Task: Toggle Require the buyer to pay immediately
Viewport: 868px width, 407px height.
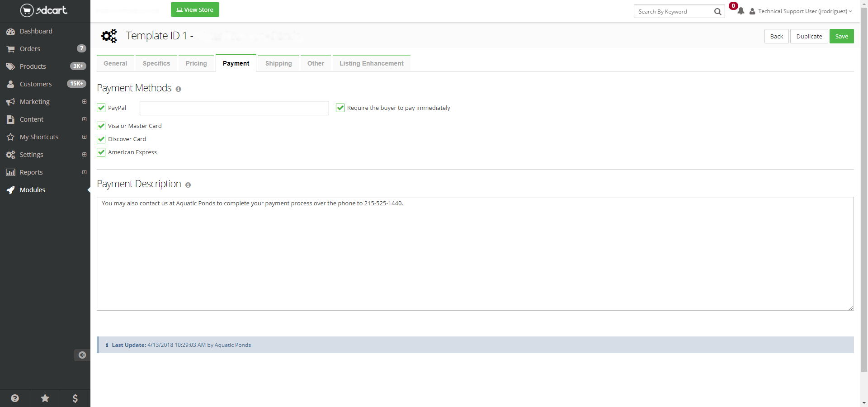Action: pos(340,108)
